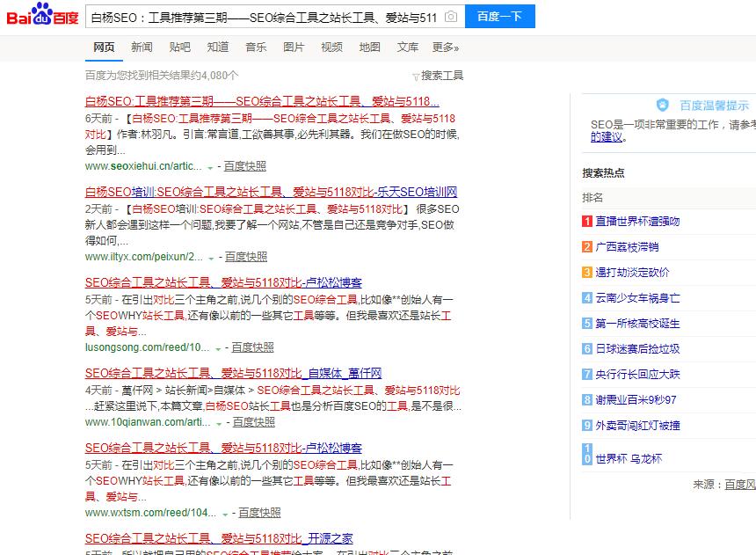Viewport: 756px width, 555px height.
Task: Switch to the 新闻 tab
Action: (142, 47)
